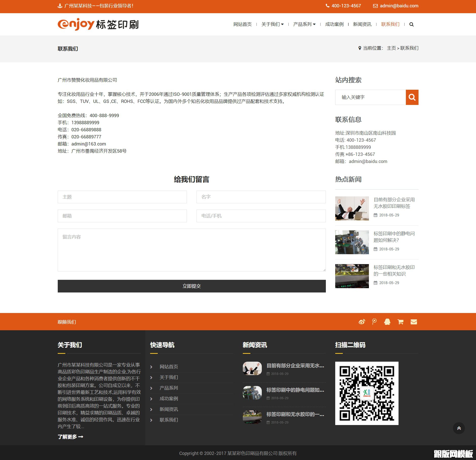Click the 立即提交 submit button
The width and height of the screenshot is (476, 460).
(192, 286)
